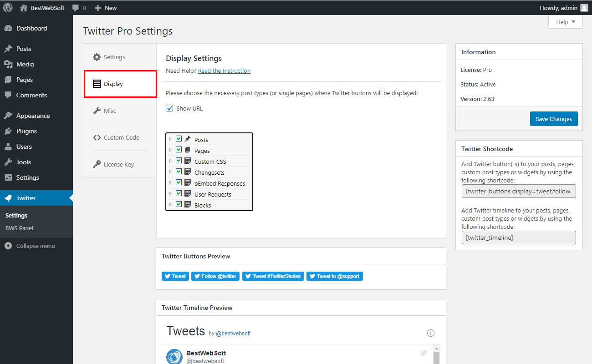Open BWS Panel submenu item
The image size is (592, 364).
click(19, 228)
